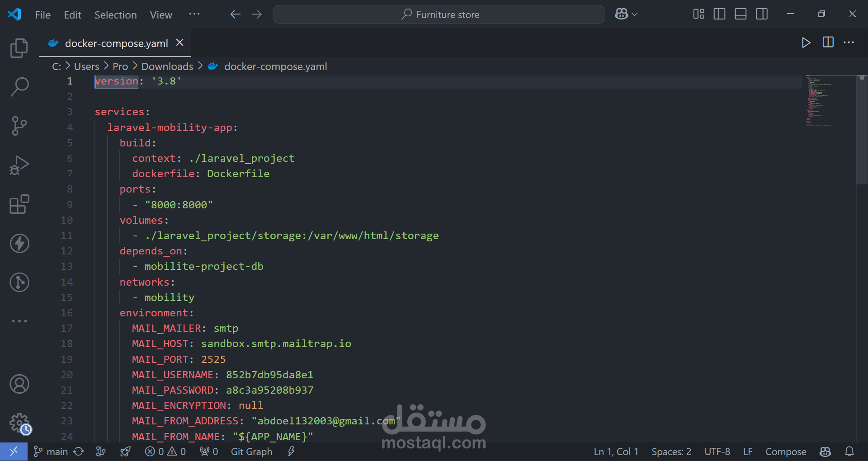Close the docker-compose.yaml tab
868x461 pixels.
[x=179, y=42]
